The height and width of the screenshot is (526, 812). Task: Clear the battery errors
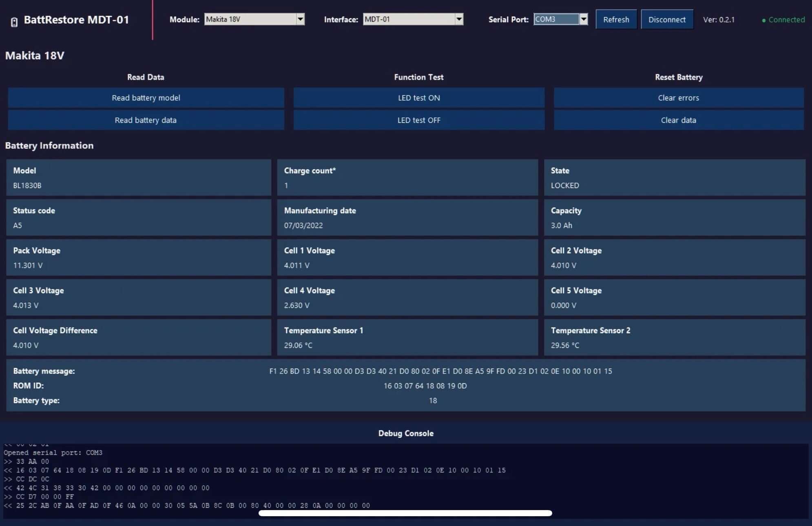(x=678, y=97)
